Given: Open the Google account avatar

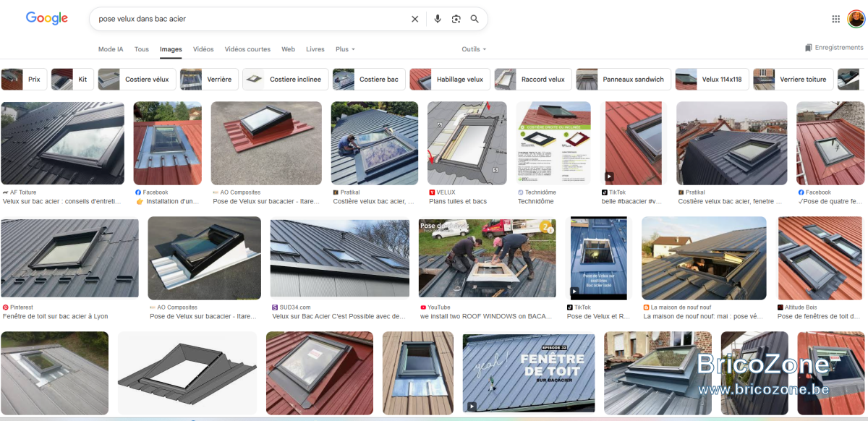Looking at the screenshot, I should pyautogui.click(x=856, y=19).
